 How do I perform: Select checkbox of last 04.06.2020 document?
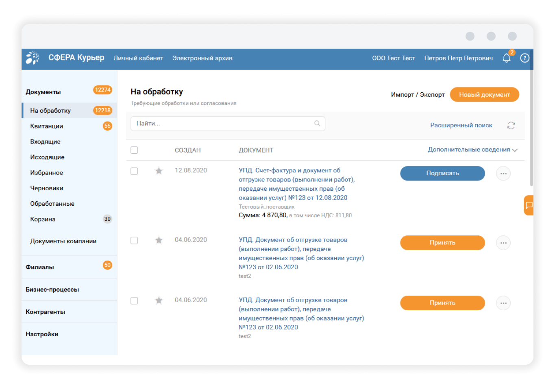134,301
